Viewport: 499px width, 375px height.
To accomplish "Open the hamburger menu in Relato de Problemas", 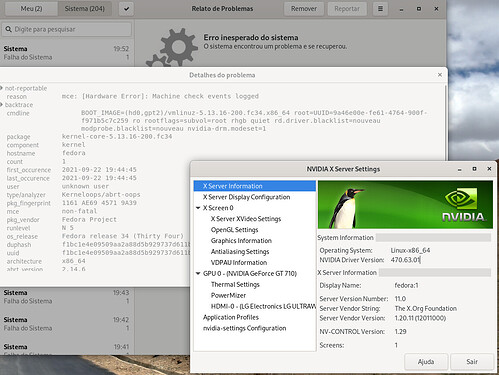I will point(380,9).
